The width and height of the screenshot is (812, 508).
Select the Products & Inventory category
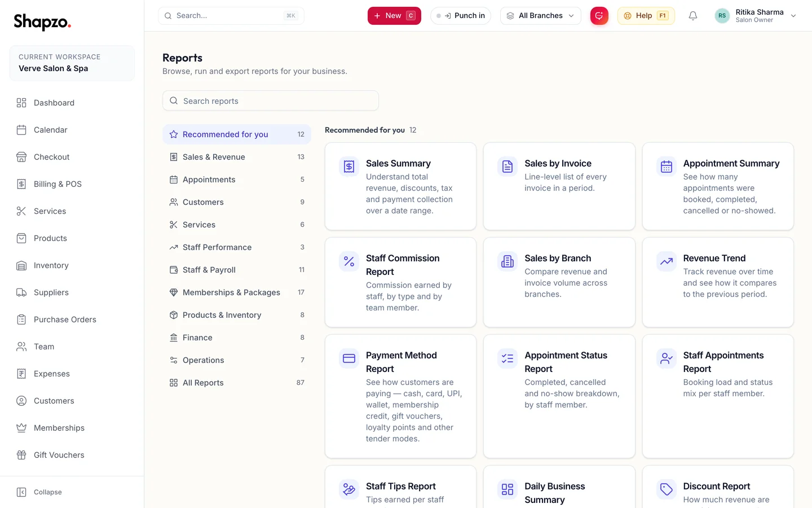(x=237, y=315)
